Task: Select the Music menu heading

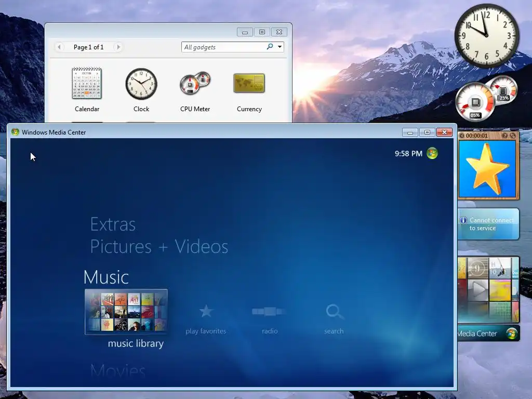Action: click(x=106, y=277)
